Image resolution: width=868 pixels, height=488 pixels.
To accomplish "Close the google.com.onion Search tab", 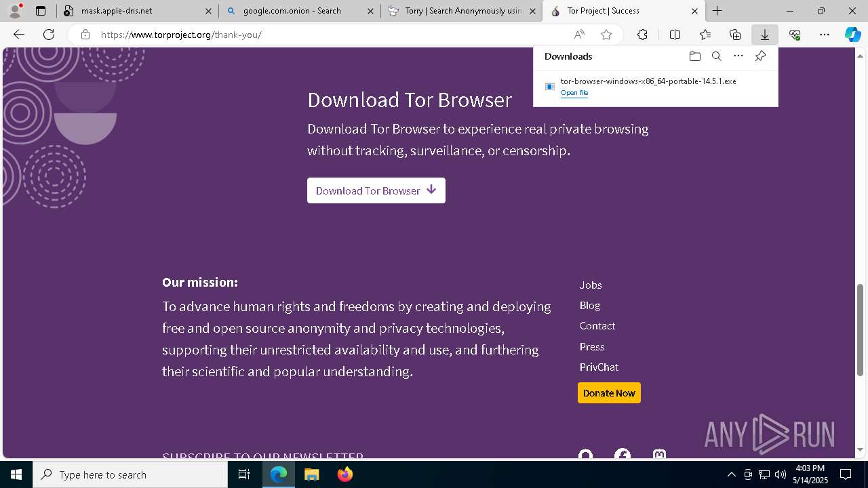I will pos(370,11).
